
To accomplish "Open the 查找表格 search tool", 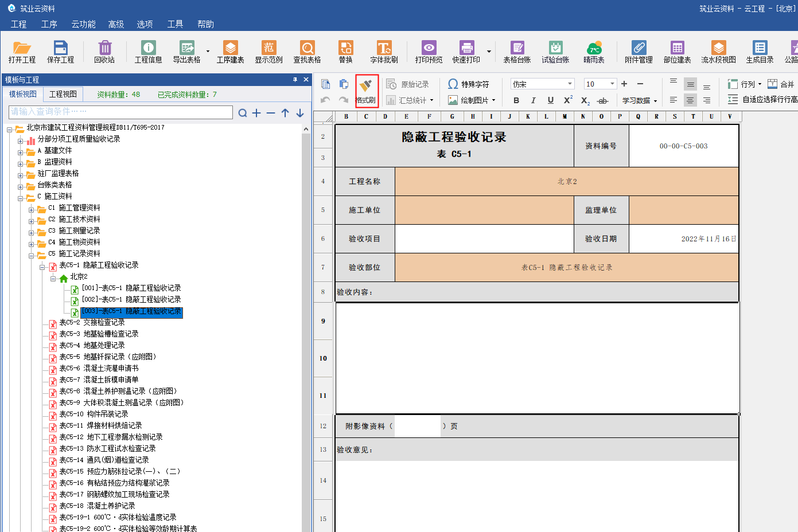I will pyautogui.click(x=307, y=52).
